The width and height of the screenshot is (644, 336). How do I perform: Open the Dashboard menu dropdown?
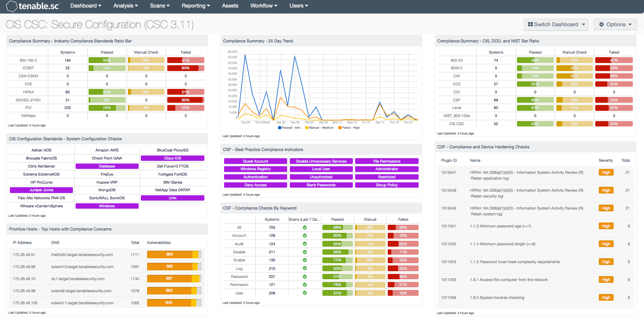(86, 6)
